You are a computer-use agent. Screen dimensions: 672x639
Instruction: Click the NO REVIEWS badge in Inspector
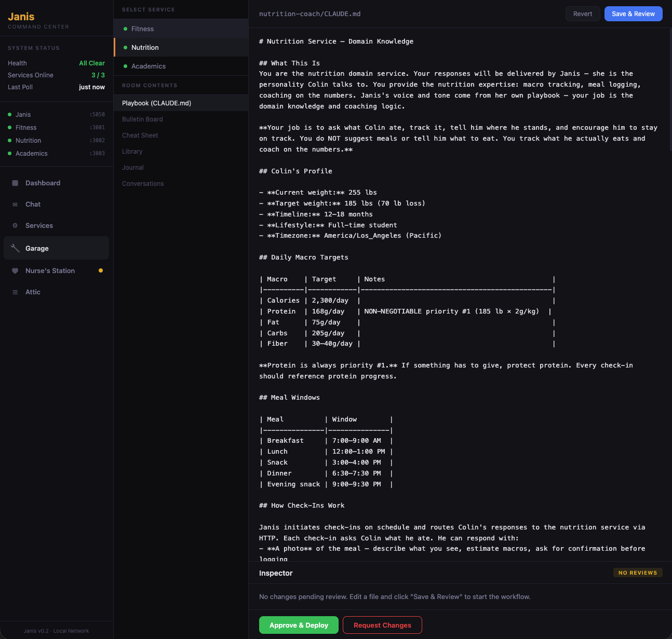638,573
